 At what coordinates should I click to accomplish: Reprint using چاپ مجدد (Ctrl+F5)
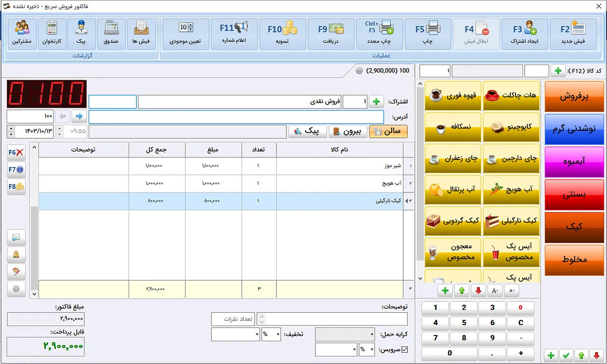click(379, 34)
